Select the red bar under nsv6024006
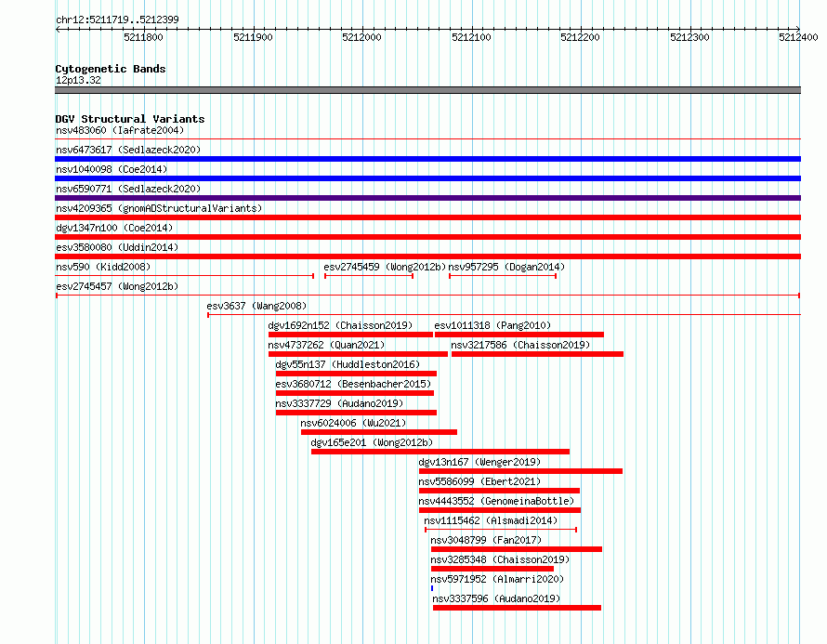The image size is (827, 644). pos(379,432)
